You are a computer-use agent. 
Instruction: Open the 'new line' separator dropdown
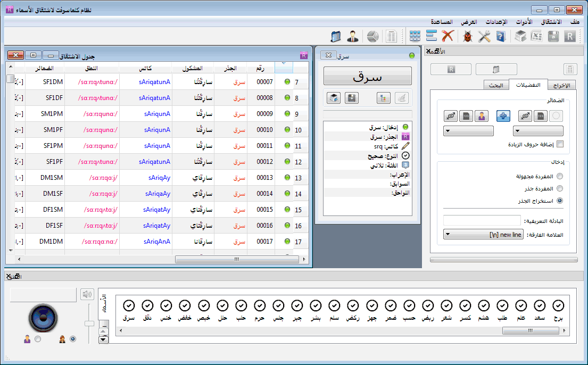[483, 235]
